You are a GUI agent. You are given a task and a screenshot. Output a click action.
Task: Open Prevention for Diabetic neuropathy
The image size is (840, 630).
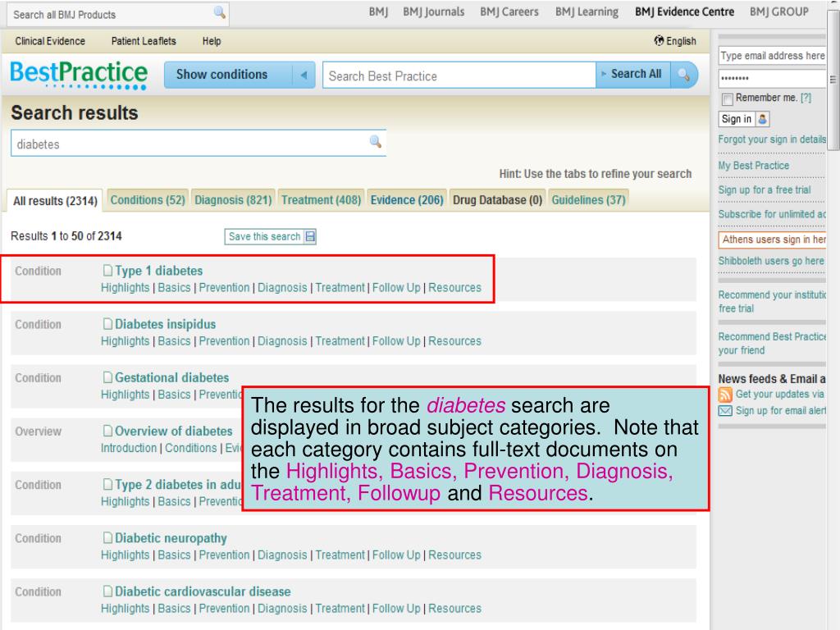(224, 555)
